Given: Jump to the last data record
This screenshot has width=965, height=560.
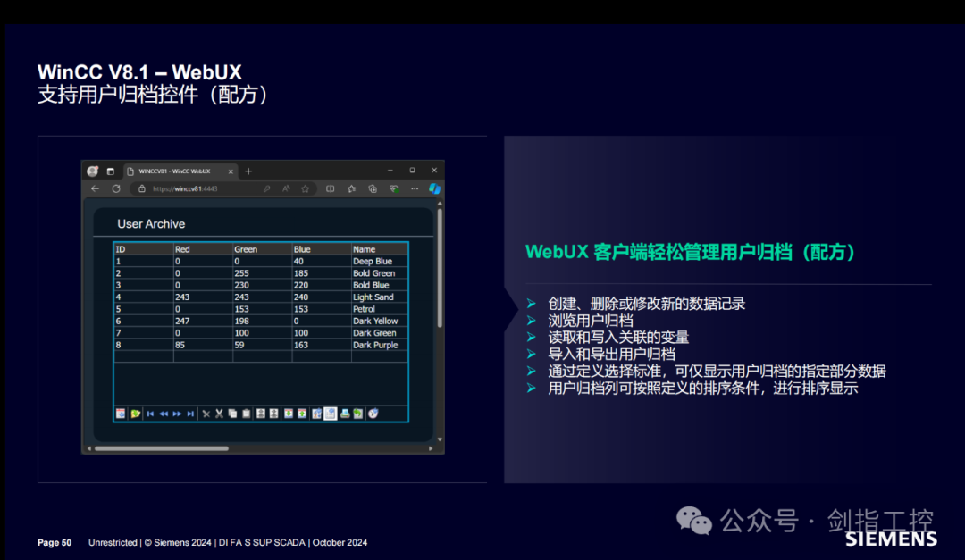Looking at the screenshot, I should click(190, 414).
